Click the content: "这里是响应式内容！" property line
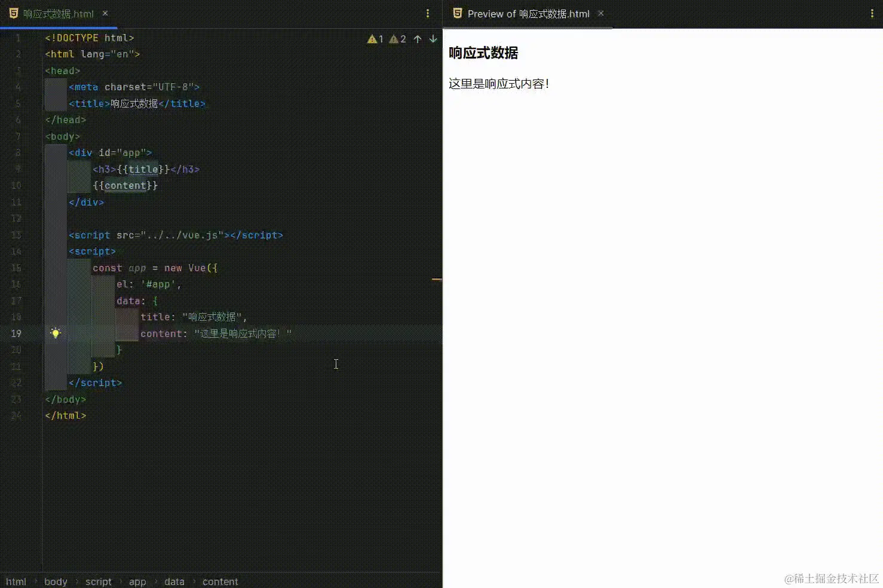Viewport: 883px width, 588px height. coord(216,333)
